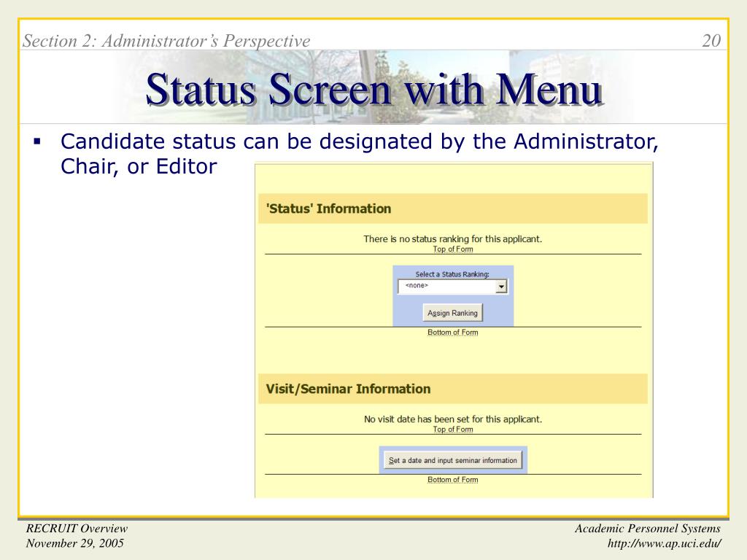Viewport: 747px width, 560px height.
Task: Click text 'There is no status ranking for this applicant.'
Action: [x=452, y=238]
